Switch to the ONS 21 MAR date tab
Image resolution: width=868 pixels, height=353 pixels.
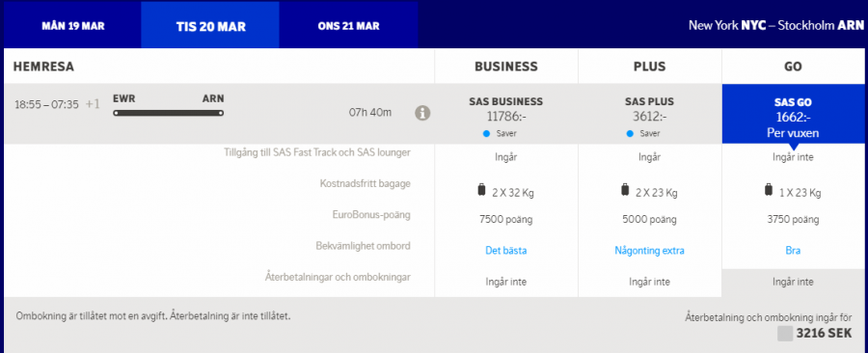(349, 25)
